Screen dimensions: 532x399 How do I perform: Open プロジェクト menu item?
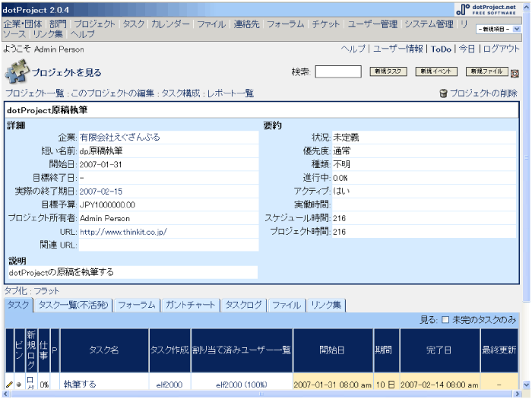click(x=94, y=24)
